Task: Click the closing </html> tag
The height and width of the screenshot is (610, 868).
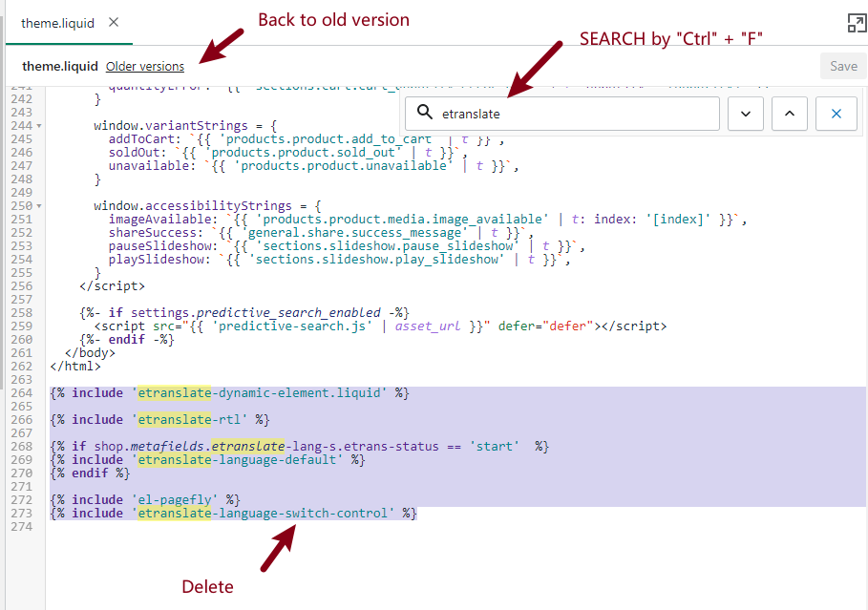Action: pos(75,367)
